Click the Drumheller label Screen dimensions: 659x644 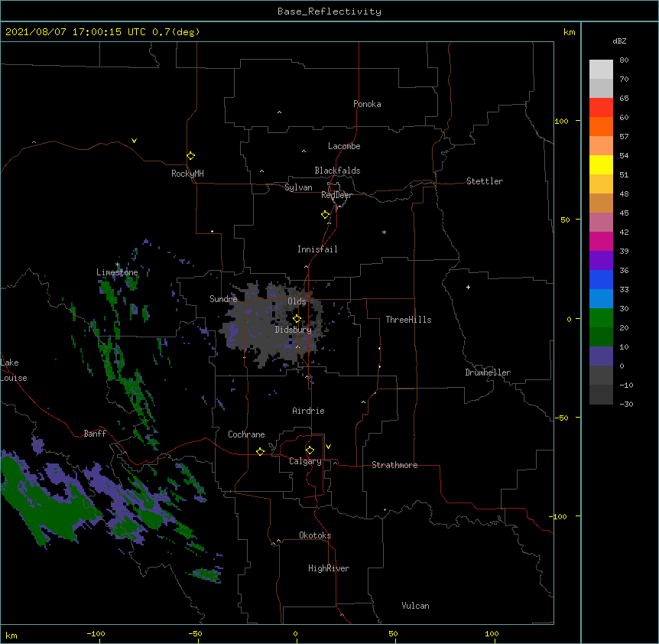(488, 372)
